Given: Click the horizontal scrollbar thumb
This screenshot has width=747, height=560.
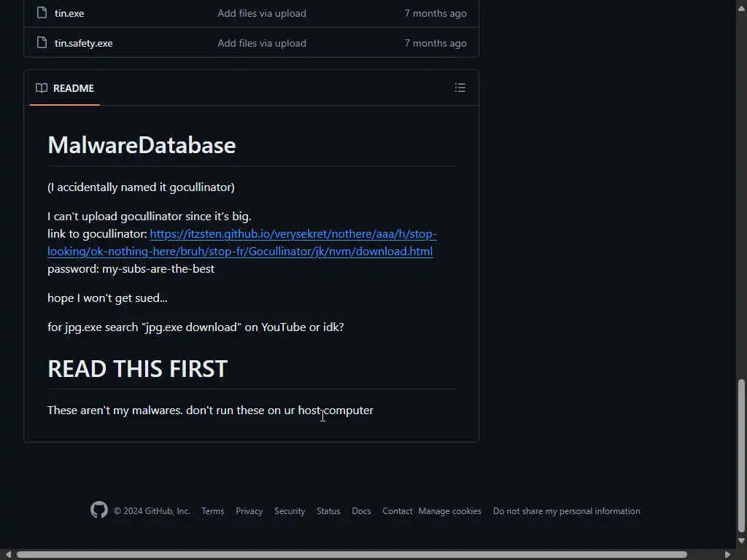Looking at the screenshot, I should (x=352, y=555).
